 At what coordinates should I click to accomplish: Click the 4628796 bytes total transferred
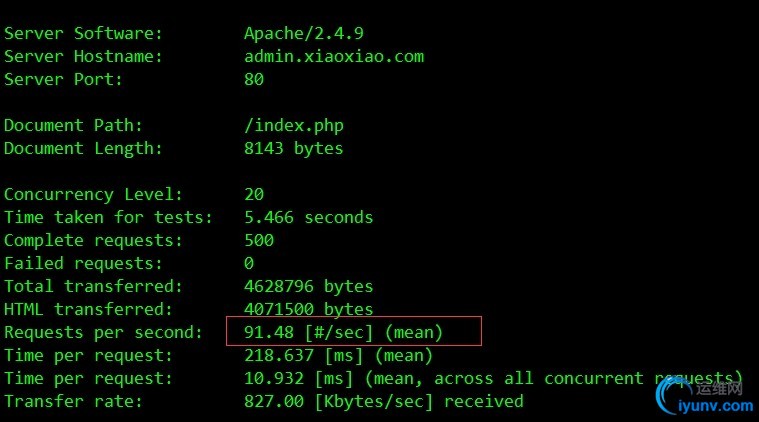coord(308,286)
